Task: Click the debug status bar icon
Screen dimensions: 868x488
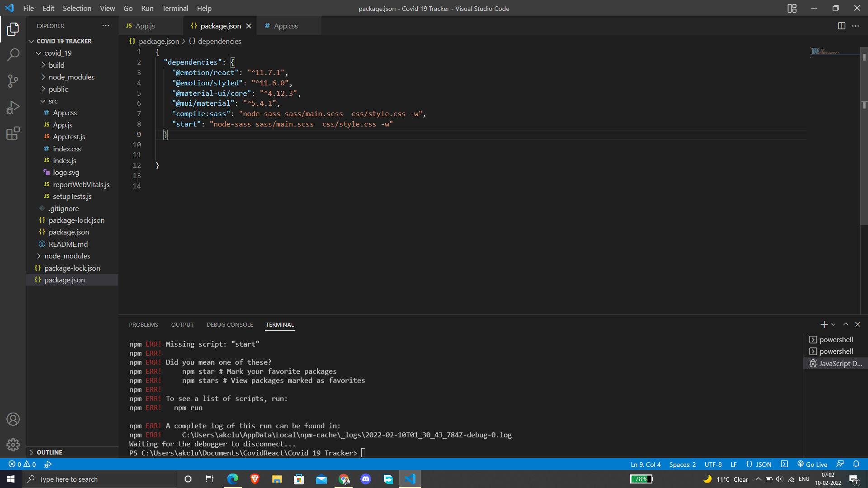Action: tap(48, 464)
